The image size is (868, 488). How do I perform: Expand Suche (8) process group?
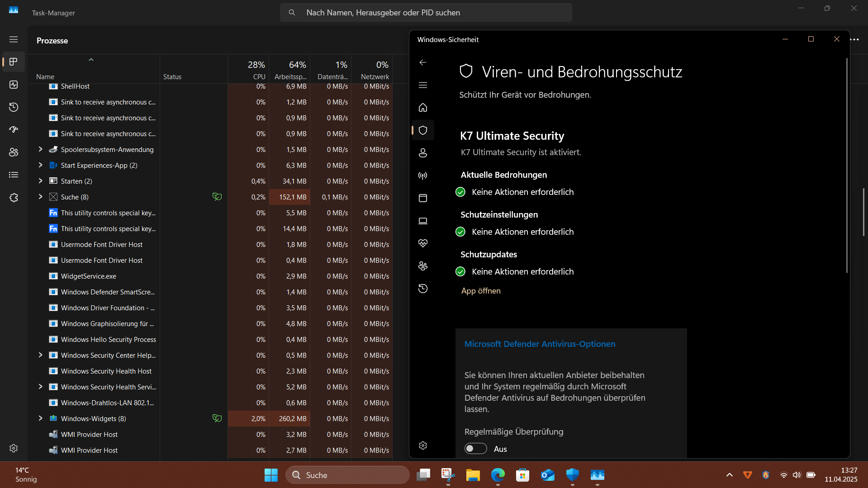click(x=40, y=197)
